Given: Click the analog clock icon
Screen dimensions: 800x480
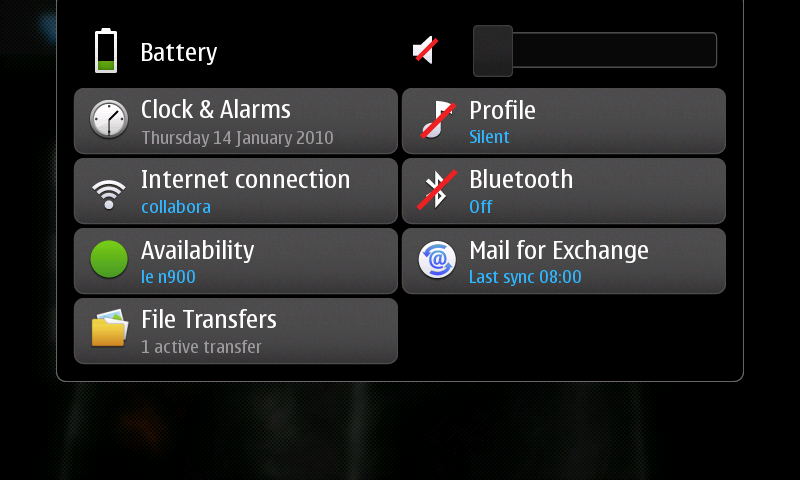Looking at the screenshot, I should [x=109, y=119].
